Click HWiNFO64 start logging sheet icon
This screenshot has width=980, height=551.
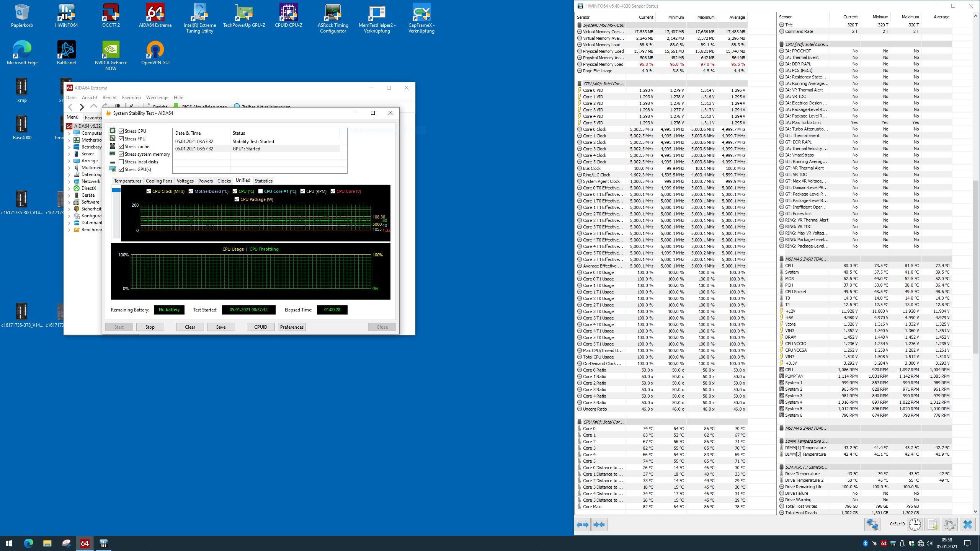(932, 524)
